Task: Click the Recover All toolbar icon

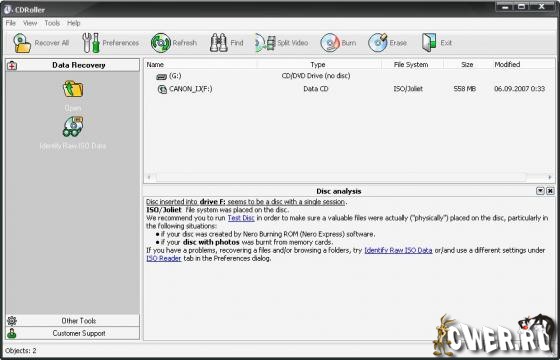Action: click(22, 43)
